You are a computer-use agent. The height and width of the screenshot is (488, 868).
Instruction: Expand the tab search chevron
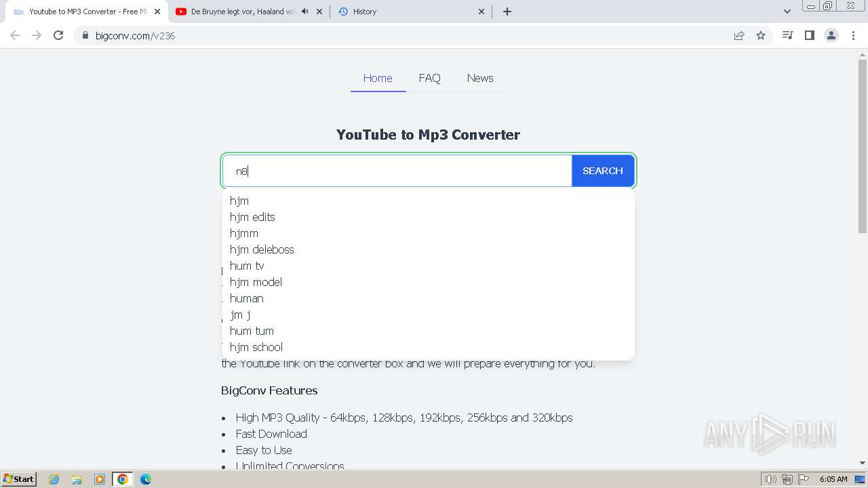pyautogui.click(x=787, y=12)
